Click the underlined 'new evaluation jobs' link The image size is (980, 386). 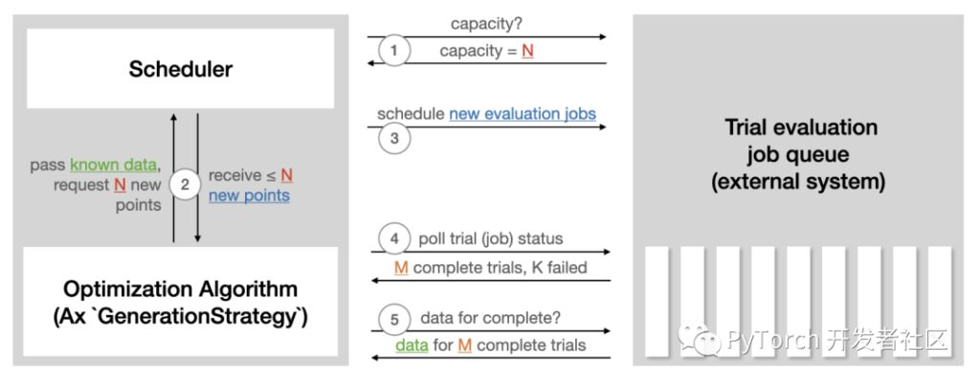(x=523, y=114)
